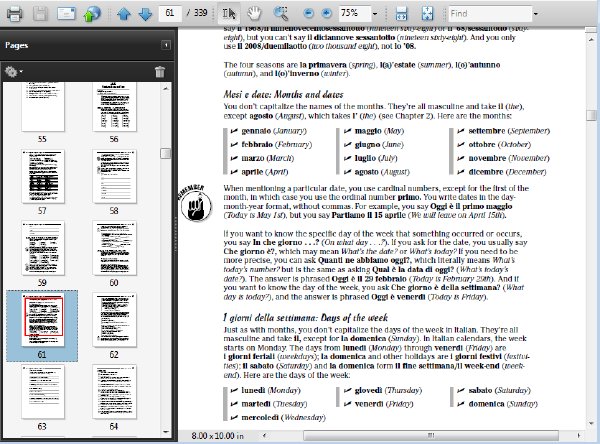The height and width of the screenshot is (444, 600).
Task: Click the thumbnails panel scrollbar handle
Action: (166, 153)
